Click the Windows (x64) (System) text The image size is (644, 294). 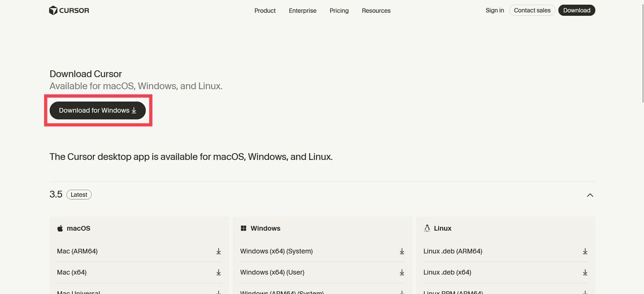[276, 251]
